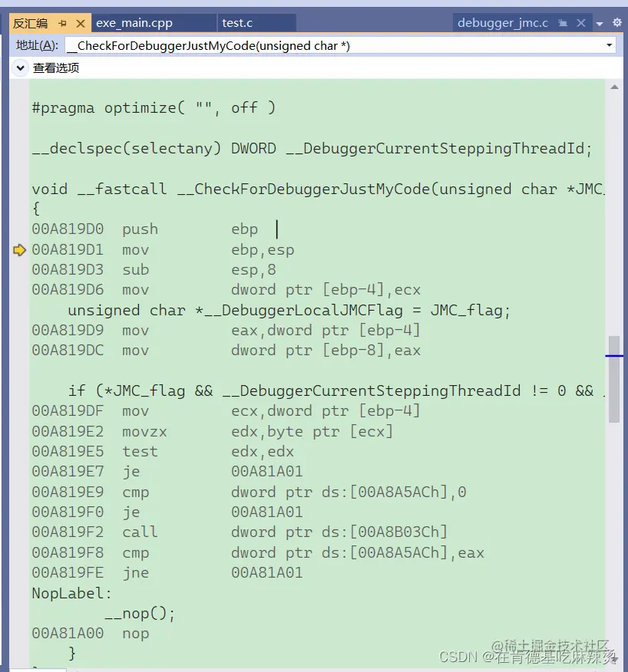Click the 地址 address input field
The height and width of the screenshot is (672, 628).
point(334,45)
